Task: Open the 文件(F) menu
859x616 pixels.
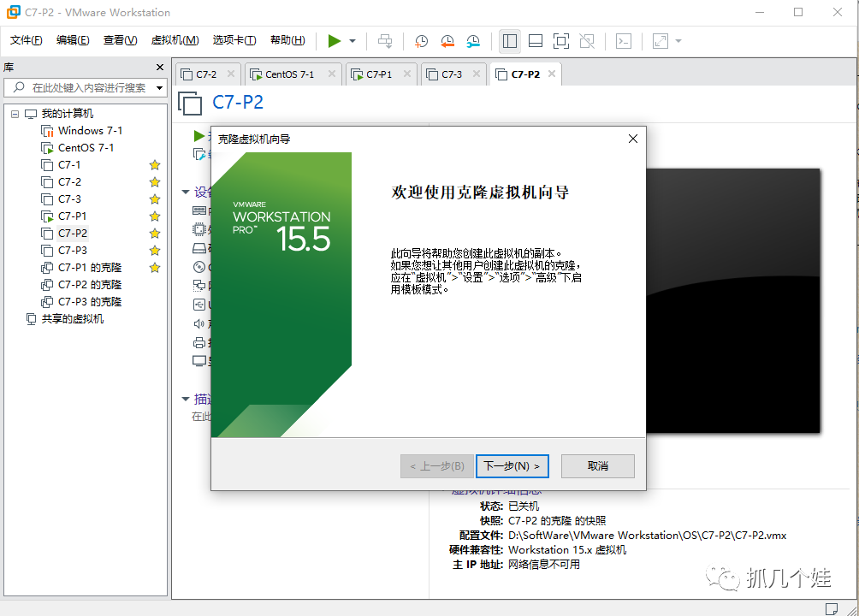Action: (x=27, y=40)
